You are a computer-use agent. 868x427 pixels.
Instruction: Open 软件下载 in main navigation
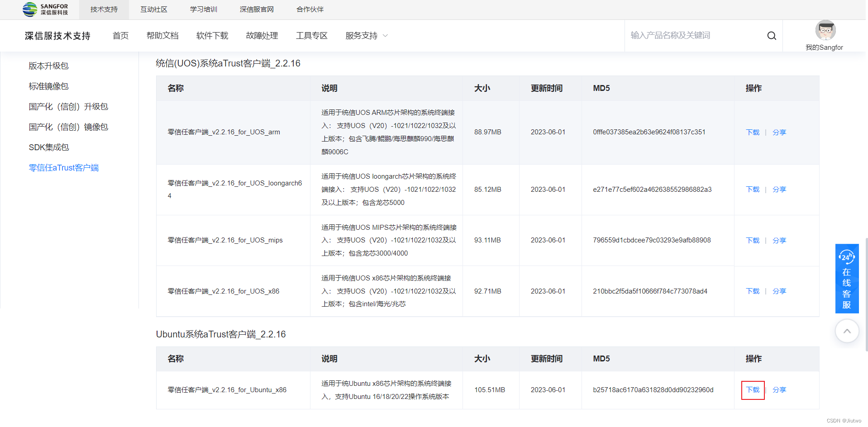pos(212,36)
